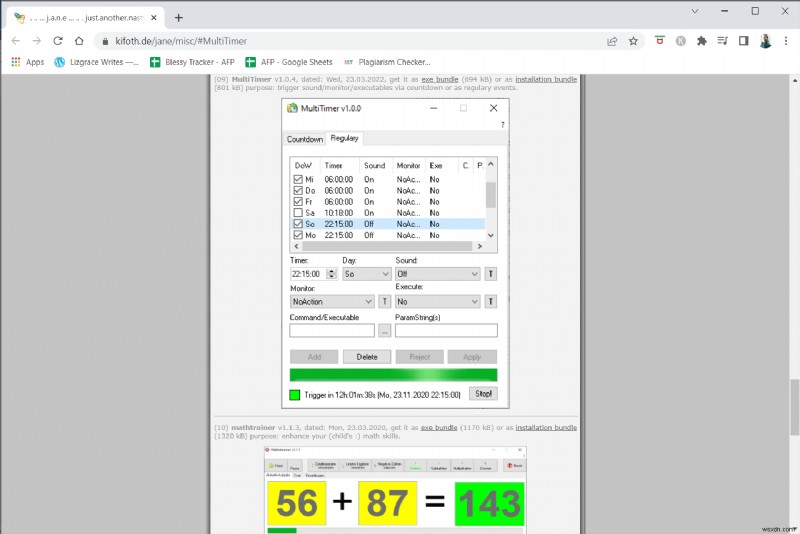Image resolution: width=800 pixels, height=534 pixels.
Task: Select the Regulary tab
Action: pos(344,138)
